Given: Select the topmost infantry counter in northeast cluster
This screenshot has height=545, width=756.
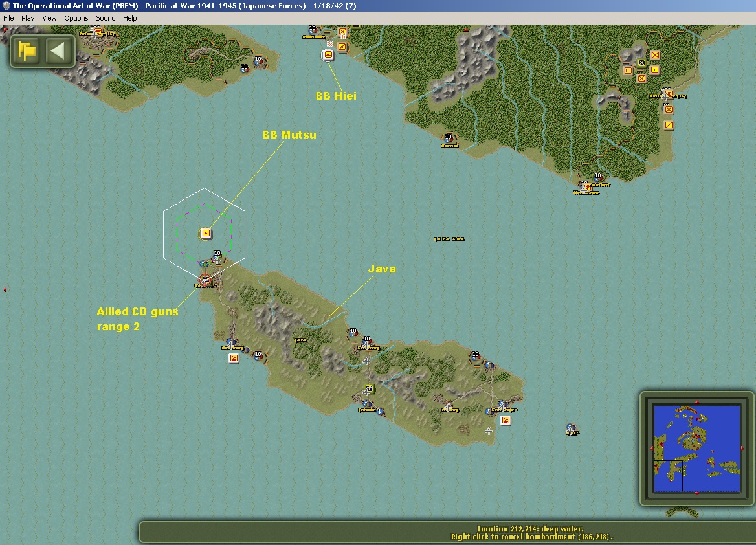Looking at the screenshot, I should 655,55.
